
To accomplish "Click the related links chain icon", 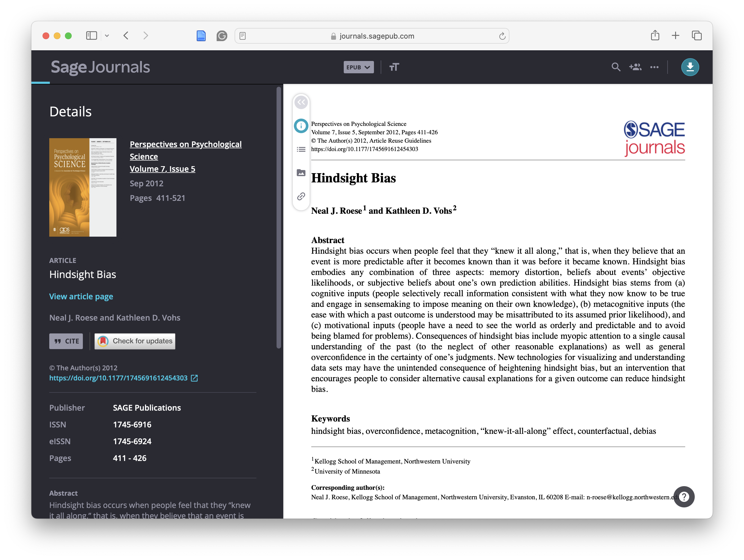I will (x=301, y=196).
